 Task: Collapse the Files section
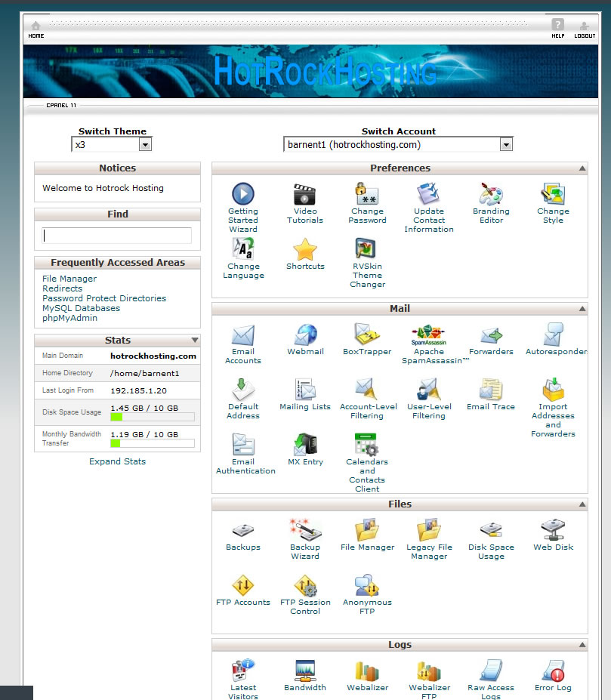(582, 504)
